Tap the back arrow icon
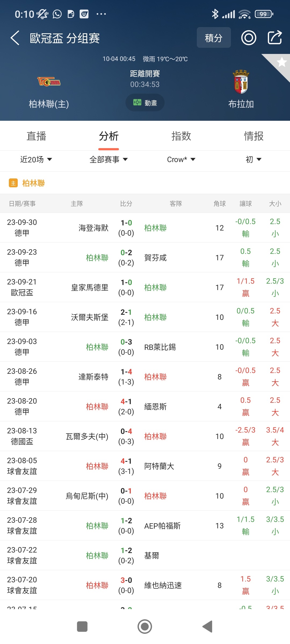 (15, 38)
